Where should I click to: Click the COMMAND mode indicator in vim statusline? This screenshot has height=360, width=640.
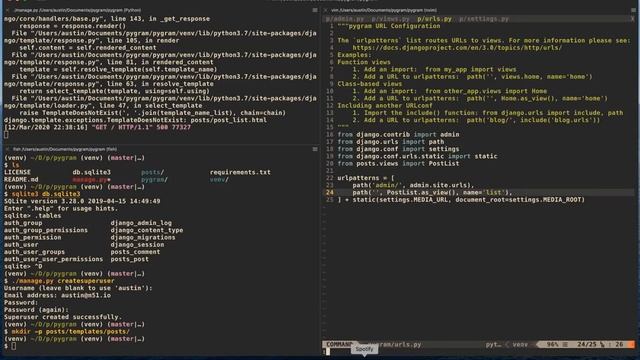[339, 344]
